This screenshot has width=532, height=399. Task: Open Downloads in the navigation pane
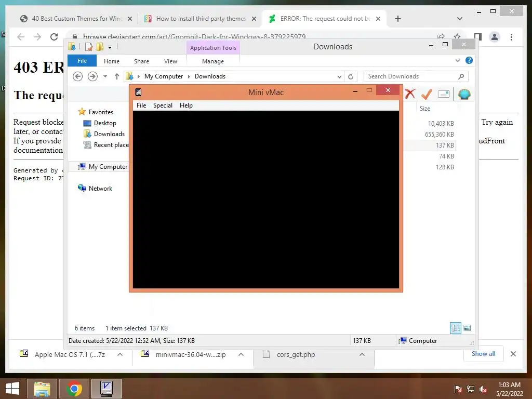(109, 134)
